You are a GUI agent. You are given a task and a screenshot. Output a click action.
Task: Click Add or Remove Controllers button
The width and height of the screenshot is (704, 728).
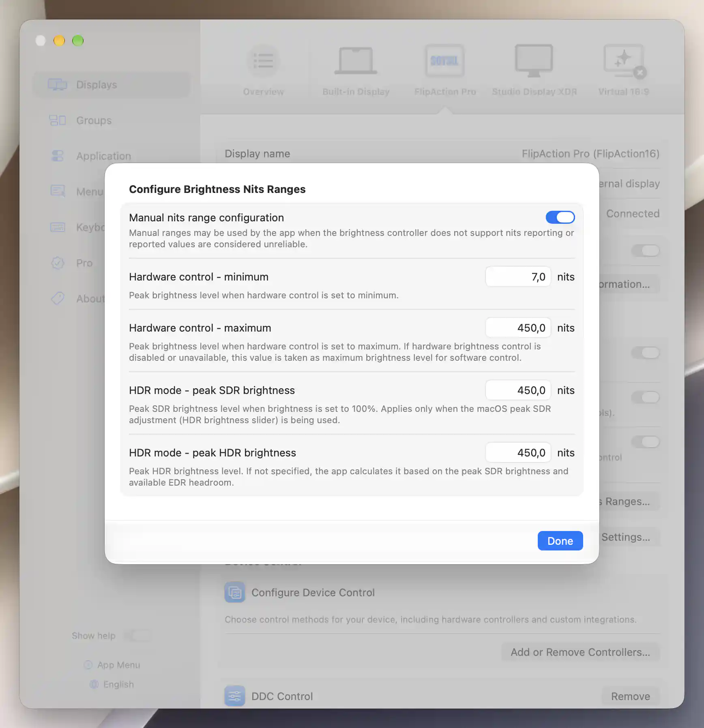pyautogui.click(x=580, y=652)
